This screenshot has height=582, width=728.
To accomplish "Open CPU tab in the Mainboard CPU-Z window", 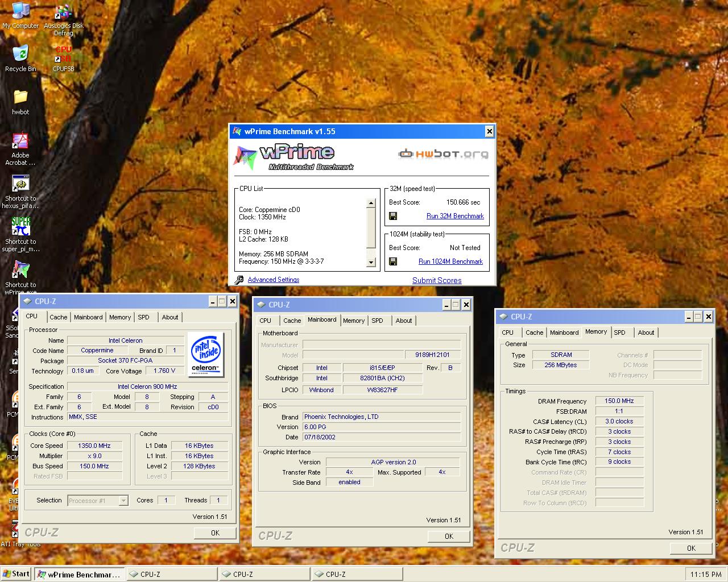I will point(266,321).
